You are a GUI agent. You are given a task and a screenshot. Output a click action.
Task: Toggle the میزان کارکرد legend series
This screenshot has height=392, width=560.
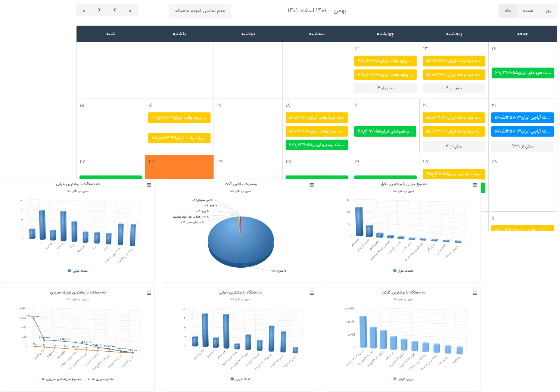[x=403, y=379]
